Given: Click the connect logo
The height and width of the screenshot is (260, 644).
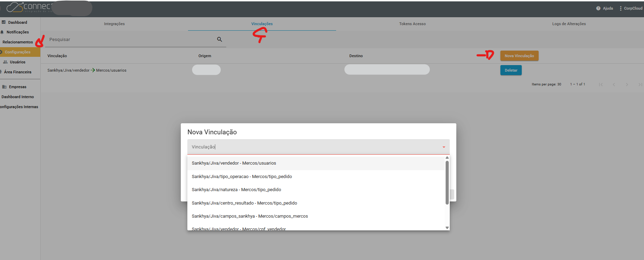Looking at the screenshot, I should coord(29,7).
